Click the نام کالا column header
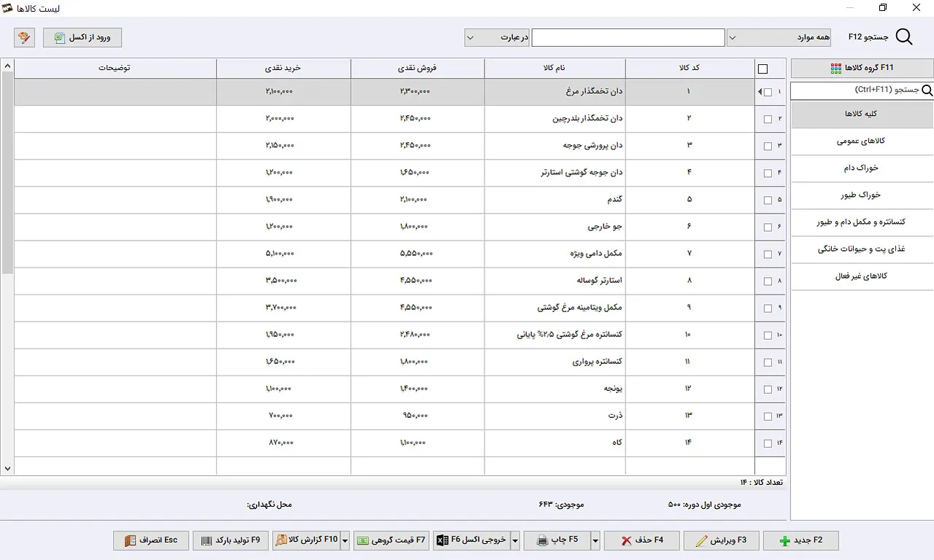This screenshot has height=560, width=934. 555,69
